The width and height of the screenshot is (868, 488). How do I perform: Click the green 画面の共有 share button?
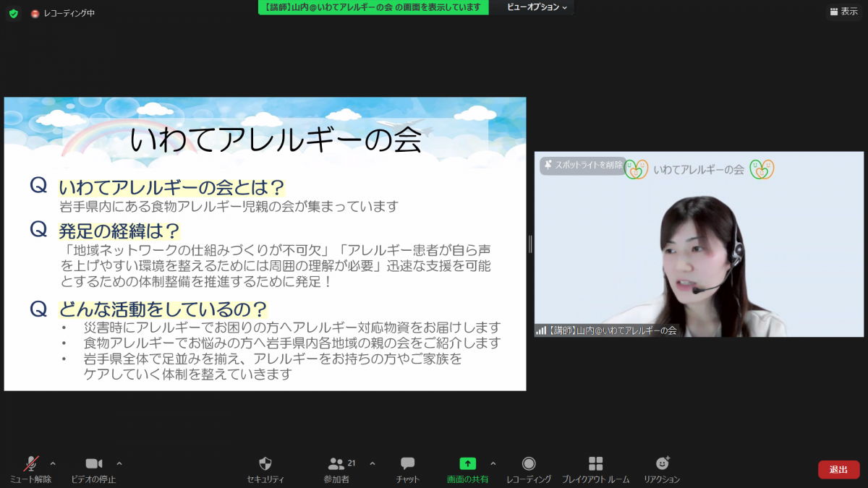(467, 469)
